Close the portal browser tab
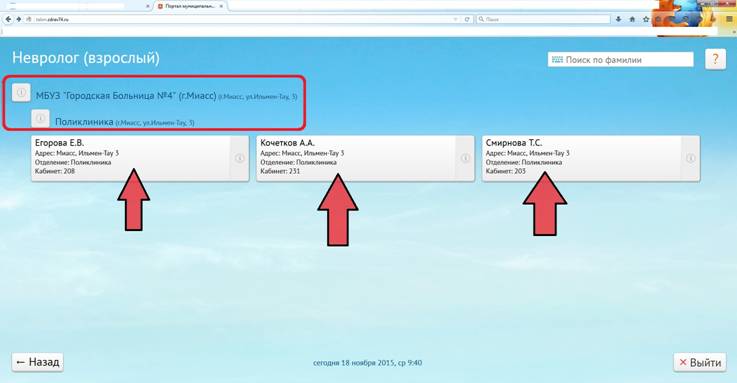The width and height of the screenshot is (737, 383). click(221, 6)
